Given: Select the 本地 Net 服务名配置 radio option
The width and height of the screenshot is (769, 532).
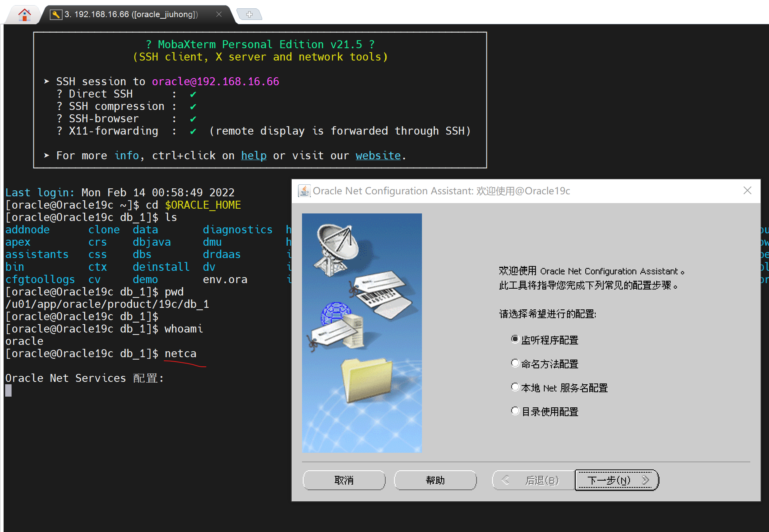Looking at the screenshot, I should [514, 387].
